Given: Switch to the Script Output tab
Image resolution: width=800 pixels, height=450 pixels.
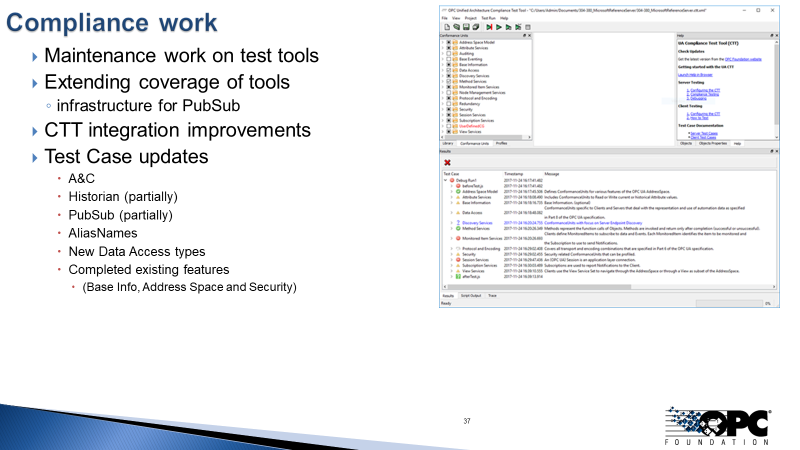Looking at the screenshot, I should coord(471,296).
